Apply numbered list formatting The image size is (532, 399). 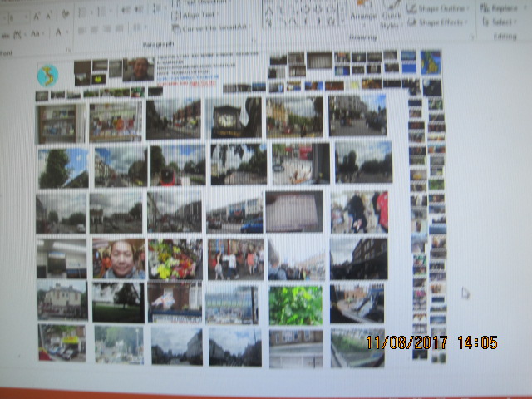pos(103,12)
